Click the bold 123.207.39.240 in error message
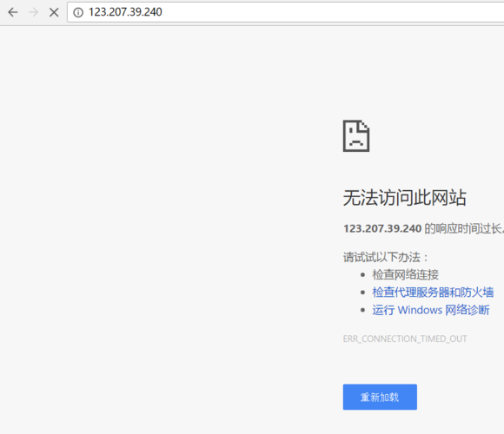Image resolution: width=504 pixels, height=434 pixels. 382,228
